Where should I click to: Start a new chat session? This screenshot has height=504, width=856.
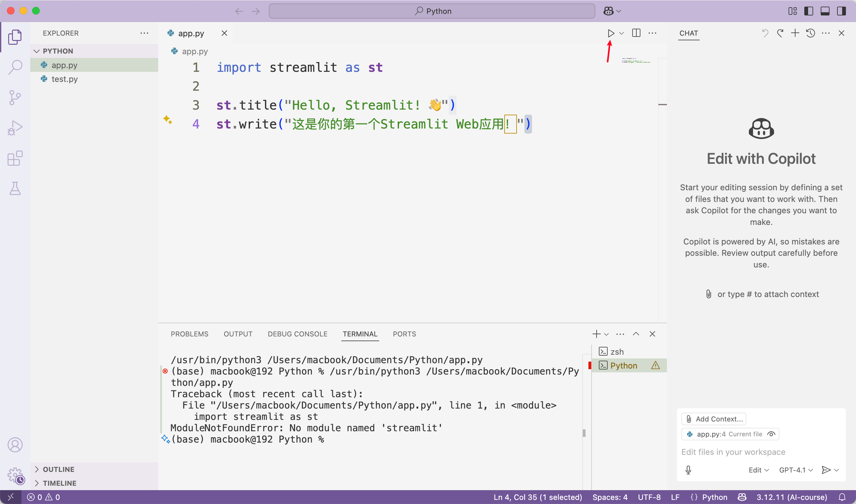click(x=795, y=33)
